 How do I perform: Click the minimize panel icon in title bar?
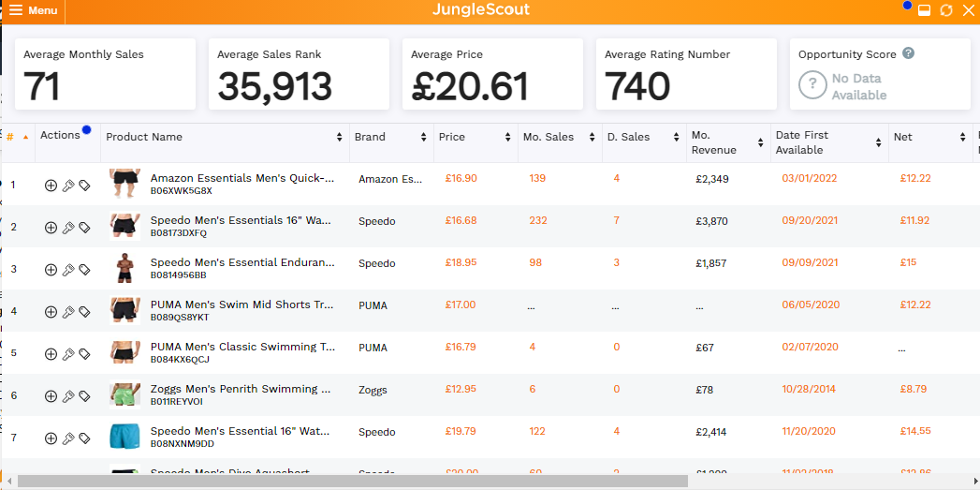point(925,10)
